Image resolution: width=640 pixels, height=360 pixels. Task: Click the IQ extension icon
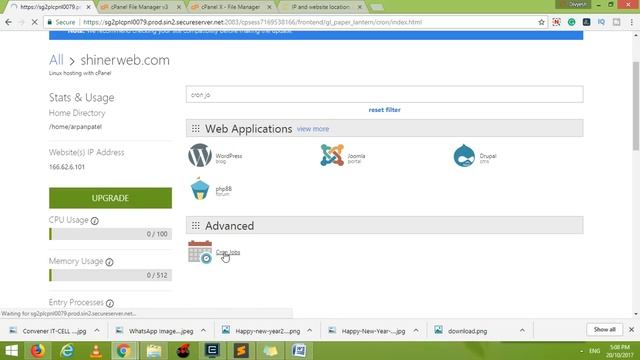click(x=601, y=22)
